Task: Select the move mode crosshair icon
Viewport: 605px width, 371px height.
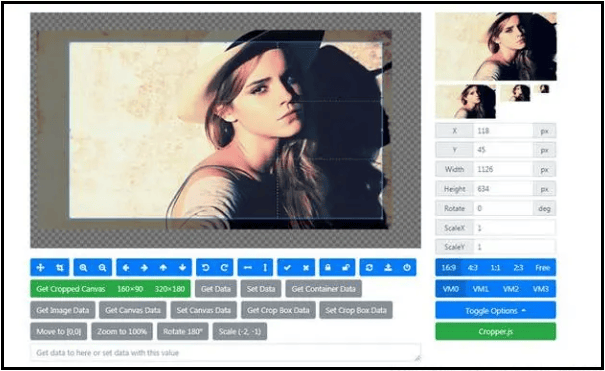Action: click(x=40, y=268)
